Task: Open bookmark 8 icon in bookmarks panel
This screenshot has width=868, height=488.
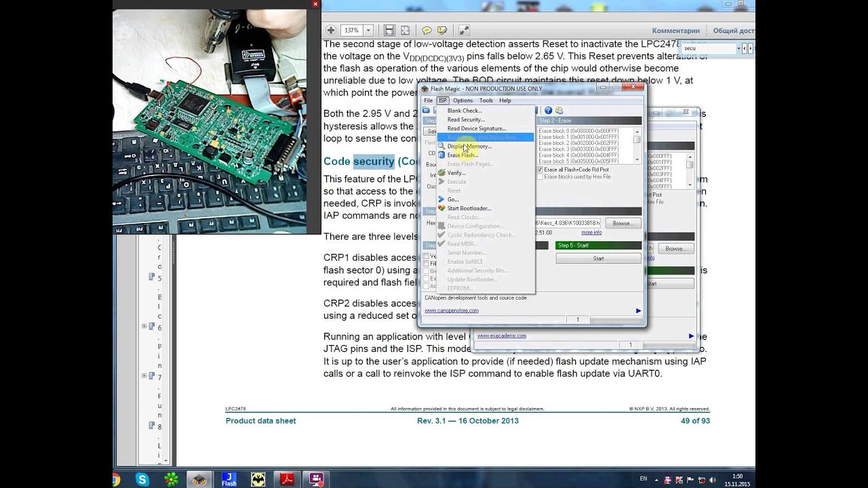Action: pyautogui.click(x=152, y=425)
